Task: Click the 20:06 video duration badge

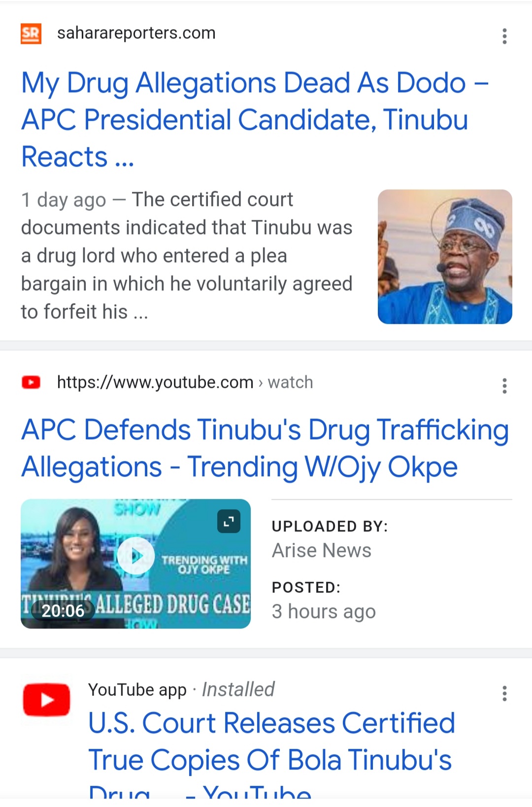Action: [x=63, y=611]
